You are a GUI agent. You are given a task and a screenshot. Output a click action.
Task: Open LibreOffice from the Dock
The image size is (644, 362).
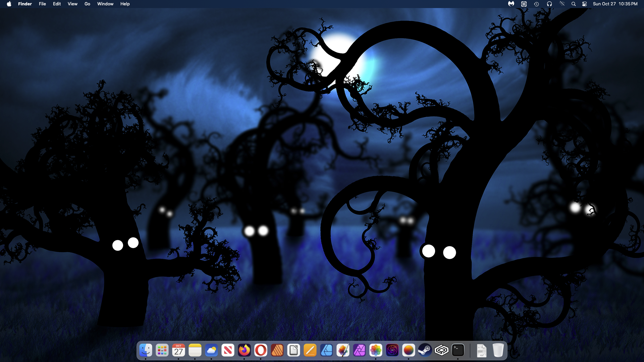[293, 350]
